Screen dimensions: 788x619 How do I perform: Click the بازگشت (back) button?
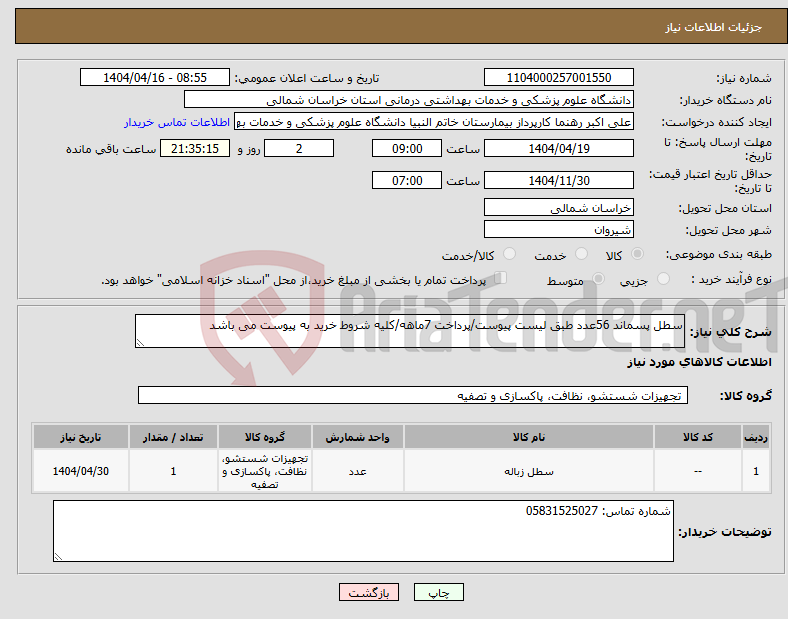click(x=369, y=593)
